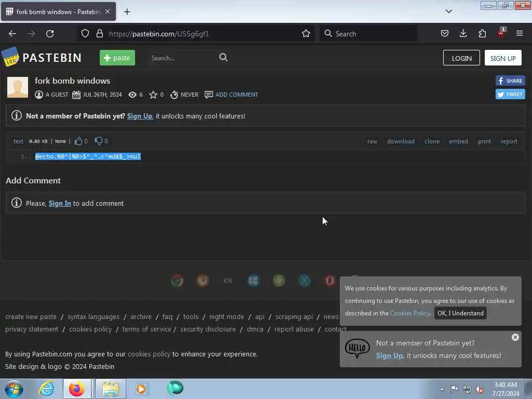Open a new browser tab with plus

click(x=127, y=11)
